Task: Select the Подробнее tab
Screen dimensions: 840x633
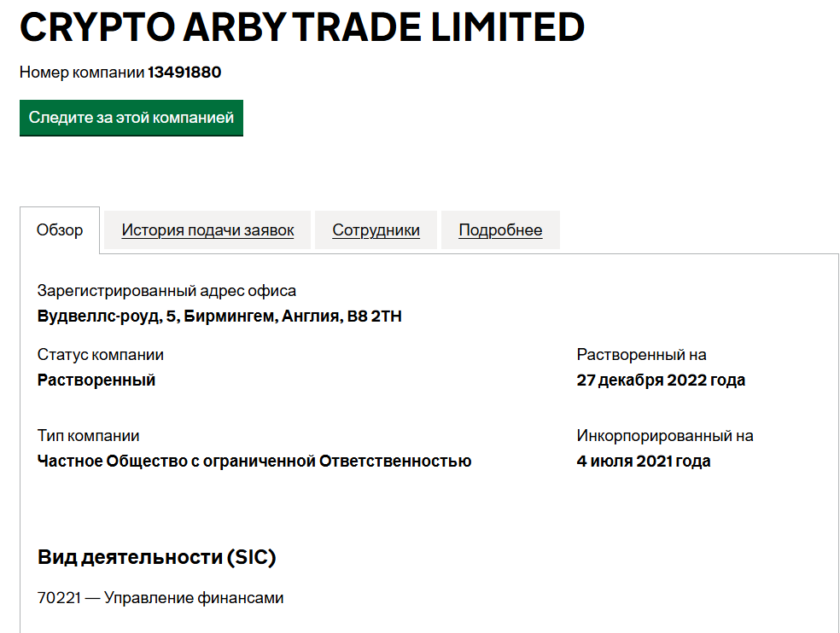Action: (500, 229)
